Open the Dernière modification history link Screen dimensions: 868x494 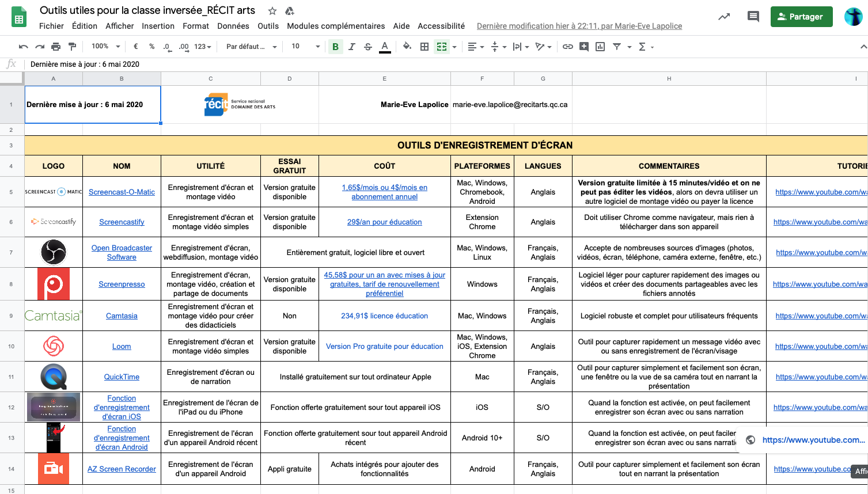(x=579, y=26)
